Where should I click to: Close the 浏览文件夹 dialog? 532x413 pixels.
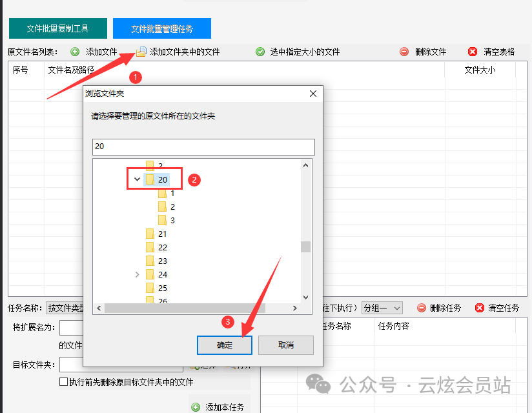point(313,94)
